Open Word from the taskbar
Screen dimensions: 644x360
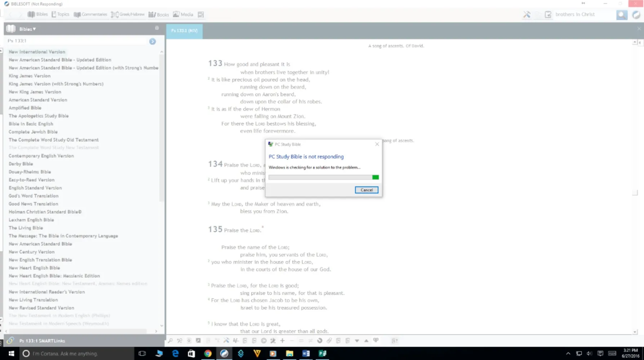[306, 354]
